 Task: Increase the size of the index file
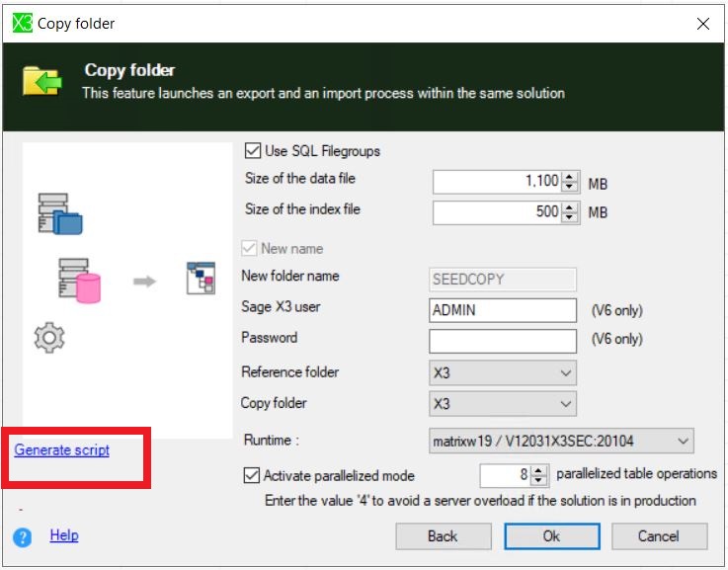pyautogui.click(x=569, y=207)
